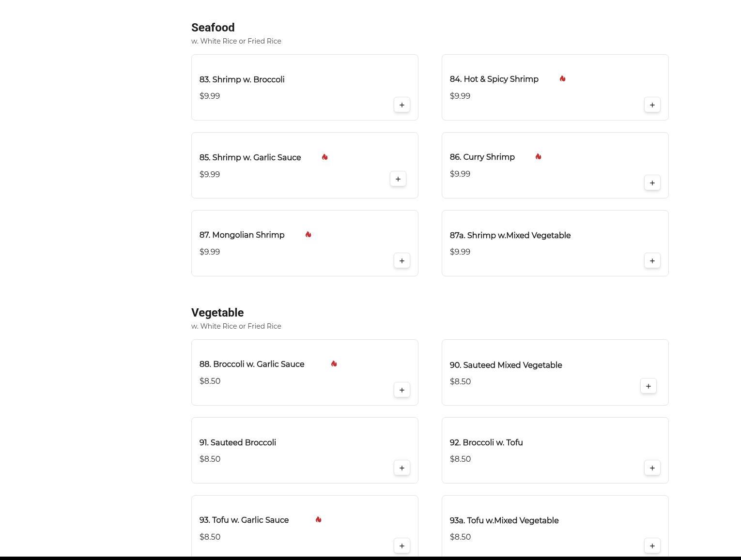Click the spicy flame icon next to Curry Shrimp
741x560 pixels.
[538, 157]
